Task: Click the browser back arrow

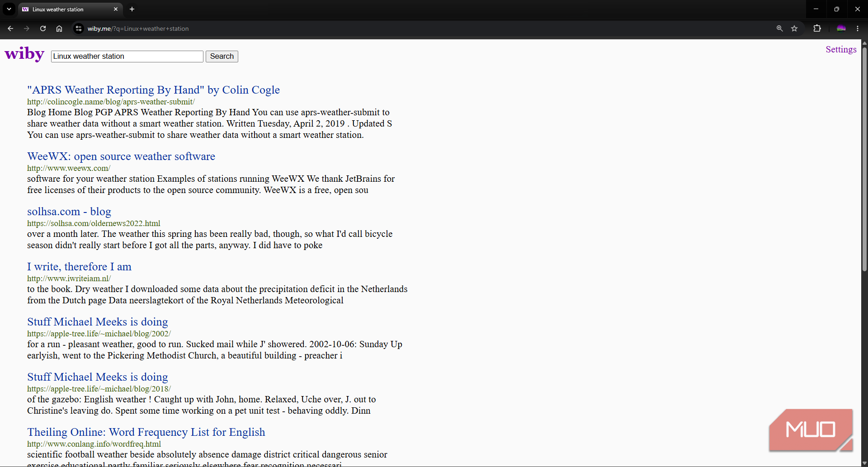Action: coord(10,28)
